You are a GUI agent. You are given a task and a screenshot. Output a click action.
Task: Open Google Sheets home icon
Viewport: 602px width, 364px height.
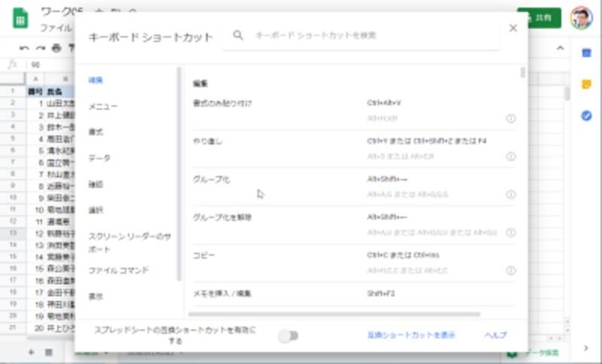(20, 19)
